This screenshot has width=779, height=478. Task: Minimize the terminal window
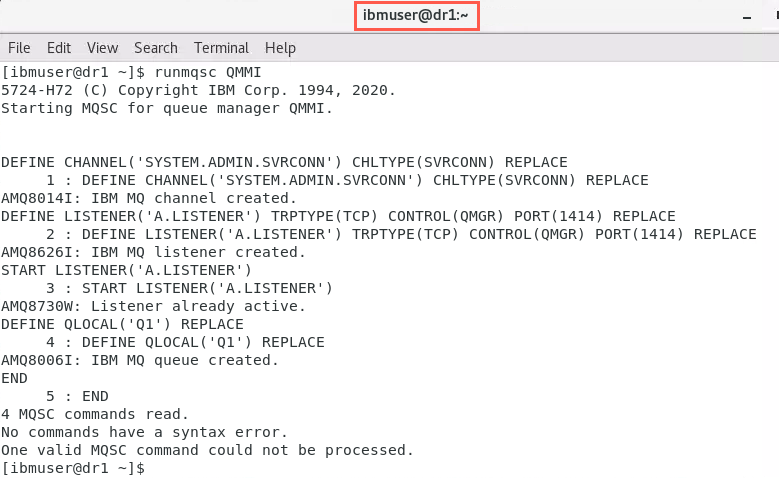pos(747,18)
